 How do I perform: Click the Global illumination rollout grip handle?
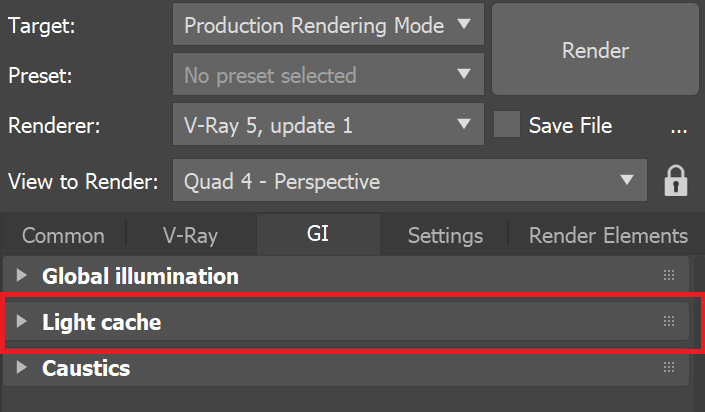[x=669, y=276]
